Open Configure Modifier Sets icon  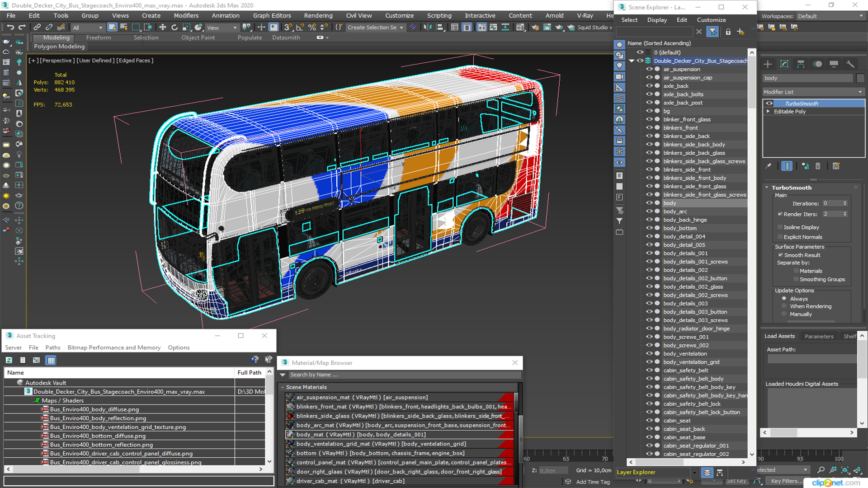(x=836, y=166)
